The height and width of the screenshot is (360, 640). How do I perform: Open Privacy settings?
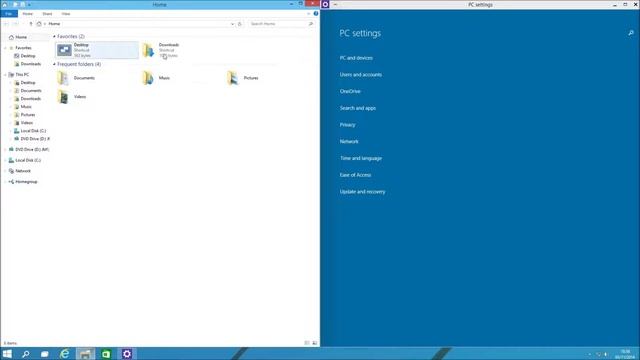(347, 125)
